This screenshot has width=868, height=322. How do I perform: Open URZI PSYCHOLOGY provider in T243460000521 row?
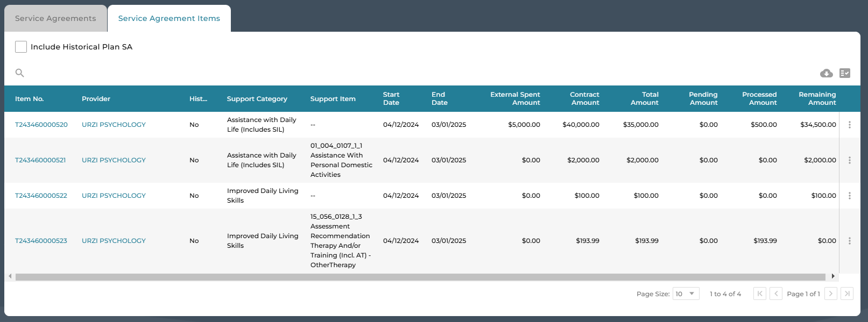(x=114, y=160)
